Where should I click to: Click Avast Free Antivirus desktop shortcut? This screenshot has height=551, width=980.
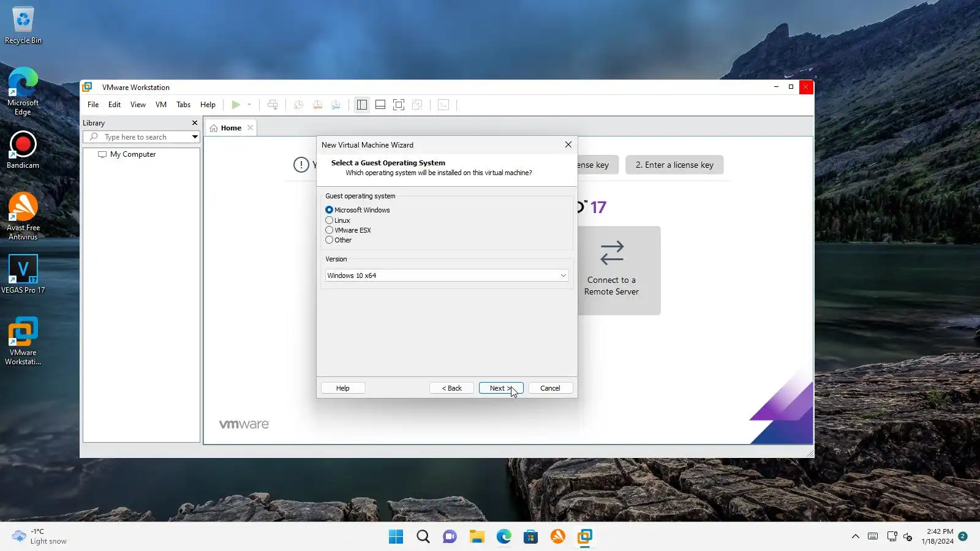point(23,216)
